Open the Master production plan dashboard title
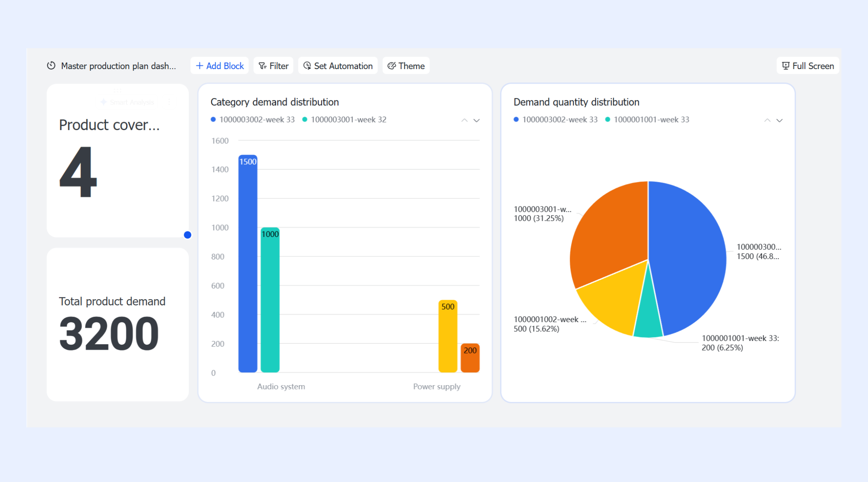868x482 pixels. click(x=119, y=66)
